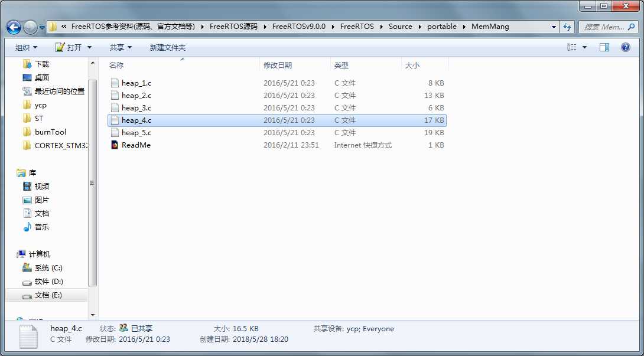Click the 17 KB size of heap_4.c
Image resolution: width=644 pixels, height=356 pixels.
(x=434, y=120)
